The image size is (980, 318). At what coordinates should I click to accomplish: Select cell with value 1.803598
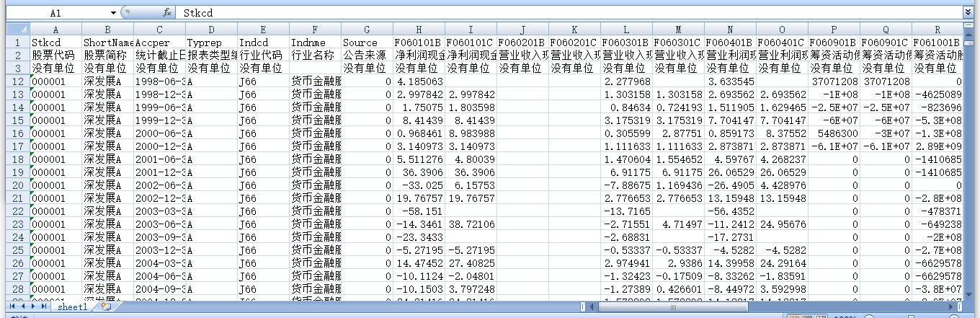pyautogui.click(x=471, y=107)
